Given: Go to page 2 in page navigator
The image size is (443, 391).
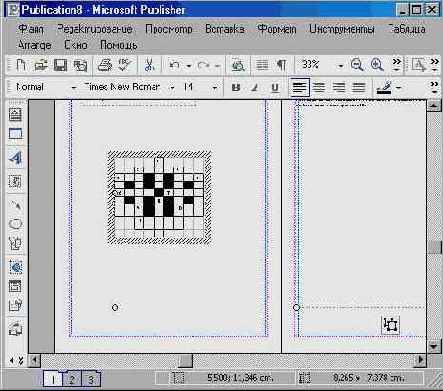Looking at the screenshot, I should pyautogui.click(x=72, y=379).
